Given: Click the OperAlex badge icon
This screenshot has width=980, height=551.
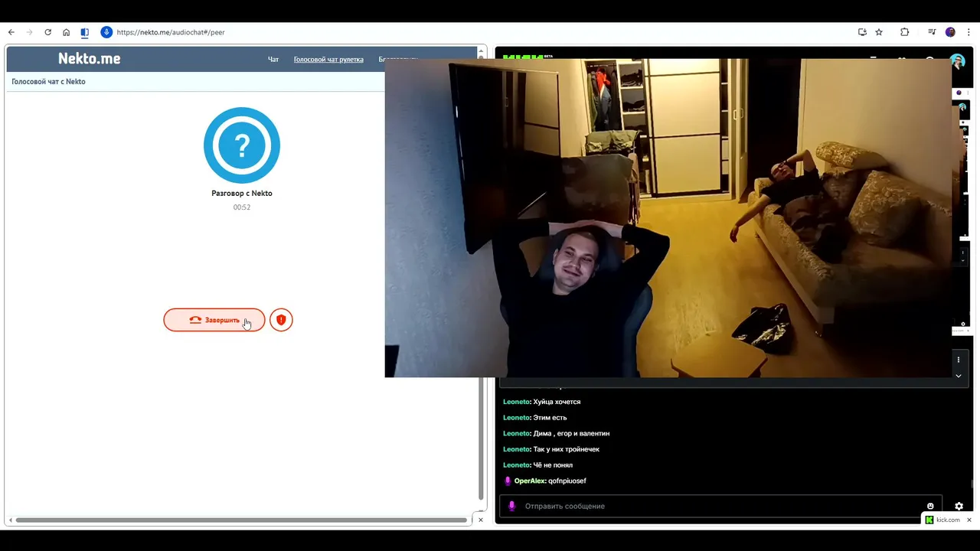Looking at the screenshot, I should pos(507,481).
